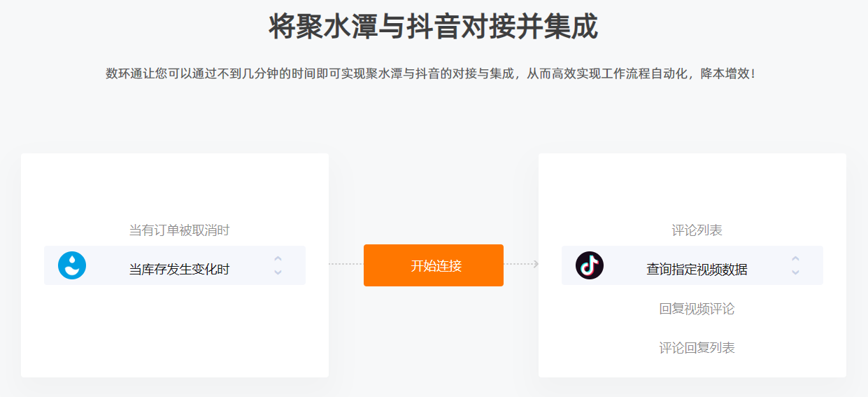Click up chevron beside 当库存发生变化时

pyautogui.click(x=278, y=258)
